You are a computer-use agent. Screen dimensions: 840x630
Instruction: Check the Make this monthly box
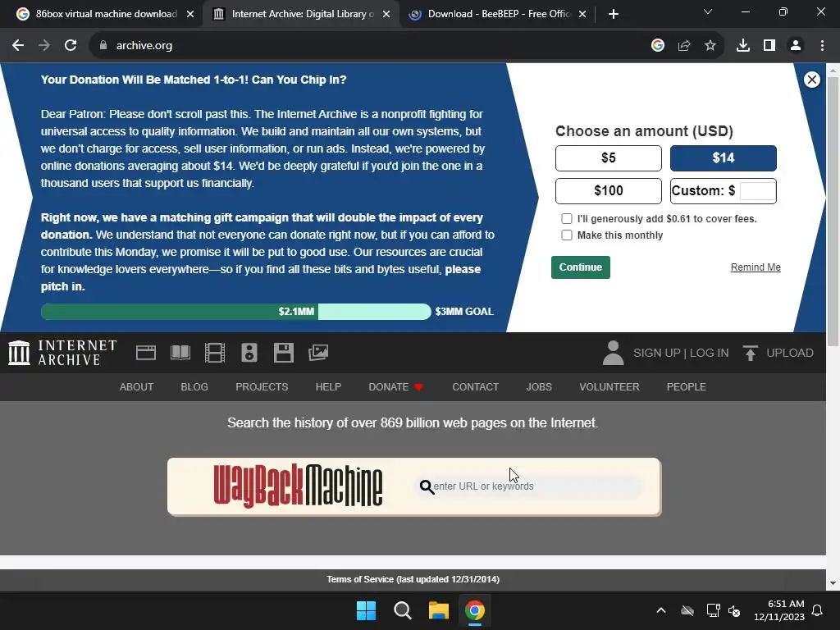coord(566,235)
